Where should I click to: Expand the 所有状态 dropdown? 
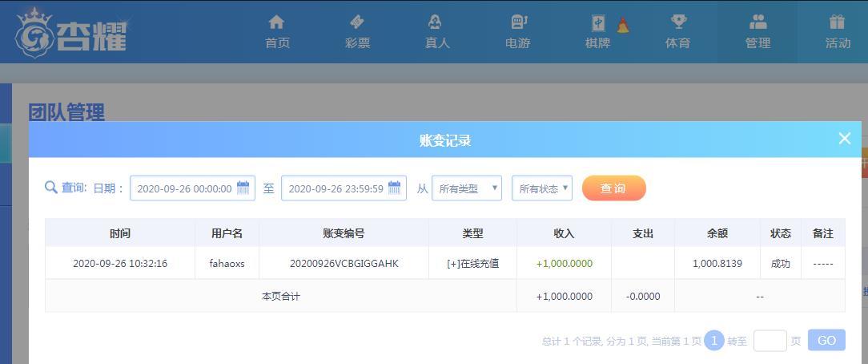pos(542,188)
